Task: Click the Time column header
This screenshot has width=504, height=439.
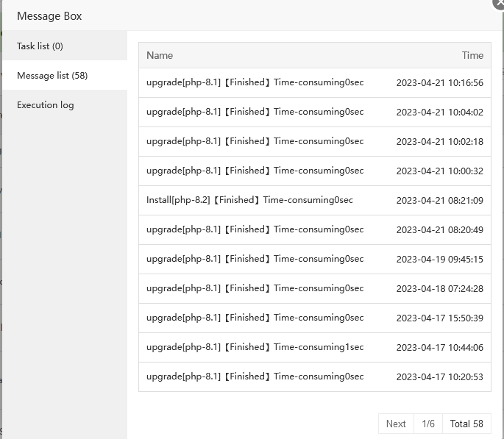Action: click(x=472, y=55)
